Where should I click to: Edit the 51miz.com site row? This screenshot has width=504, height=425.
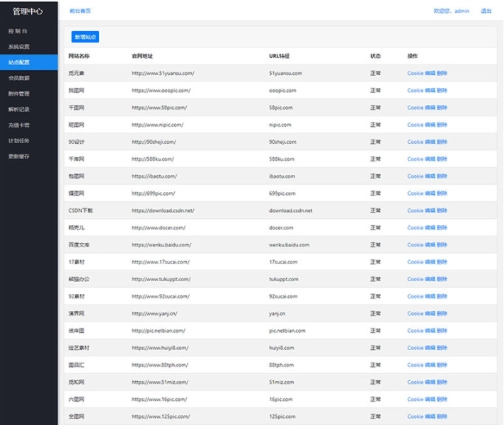pos(430,382)
